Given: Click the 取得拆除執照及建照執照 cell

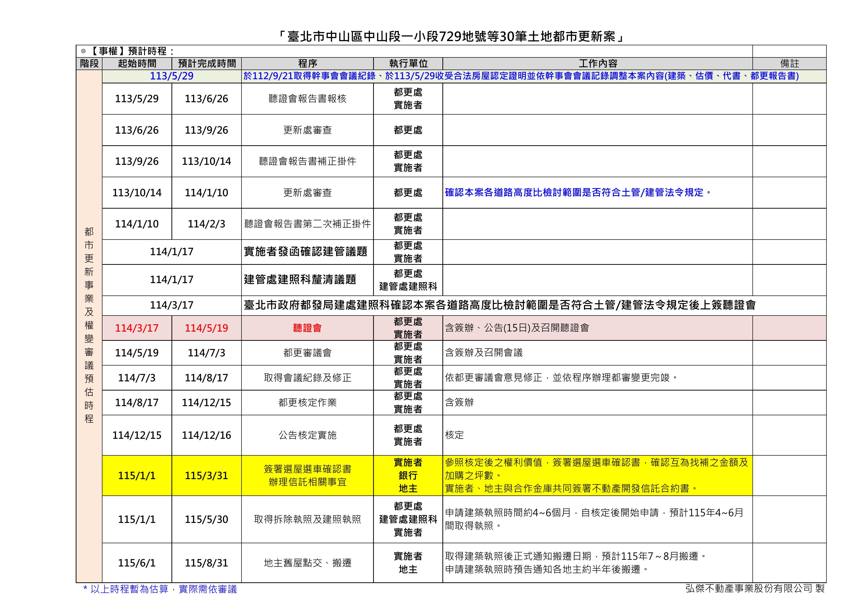Looking at the screenshot, I should pos(307,519).
